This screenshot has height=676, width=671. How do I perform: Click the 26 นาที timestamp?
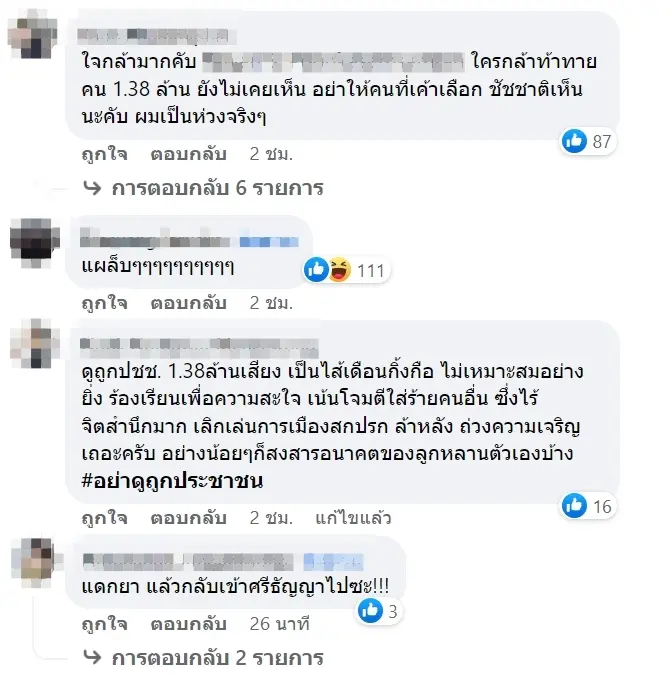pyautogui.click(x=279, y=624)
